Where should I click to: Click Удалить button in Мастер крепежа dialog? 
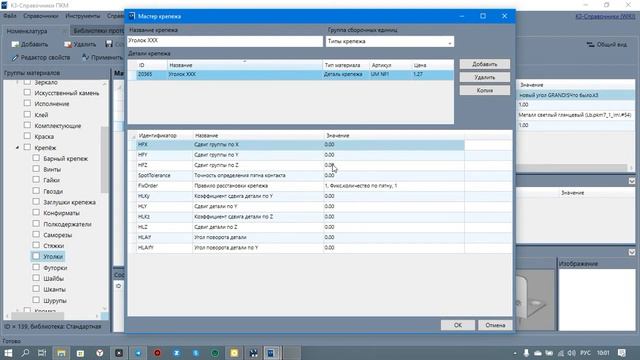point(484,77)
